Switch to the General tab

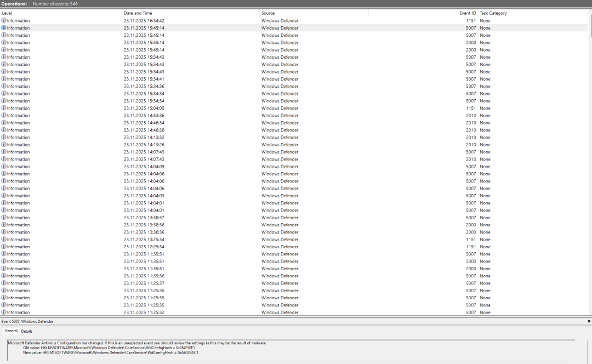pyautogui.click(x=11, y=331)
